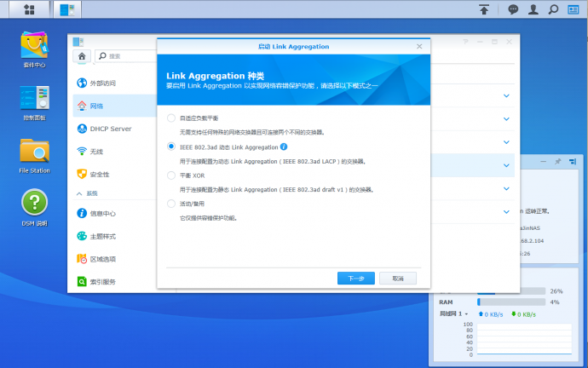Image resolution: width=588 pixels, height=368 pixels.
Task: Click the Control Panel search field
Action: (126, 56)
